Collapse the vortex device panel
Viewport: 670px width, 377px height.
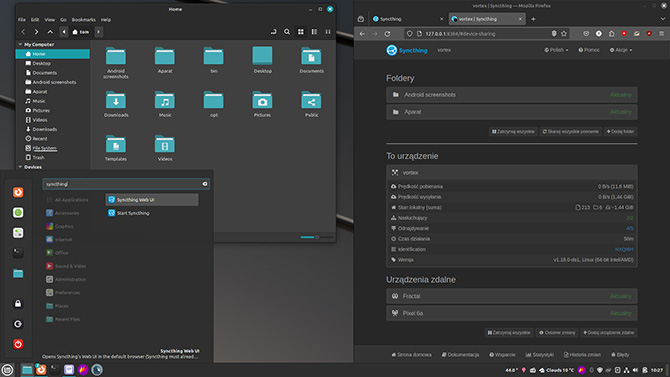tap(511, 173)
